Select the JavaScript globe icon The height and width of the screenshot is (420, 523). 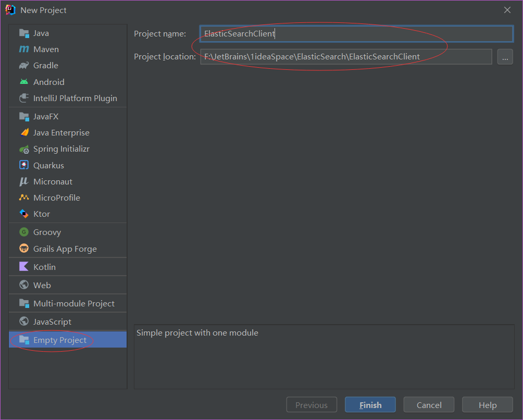pos(24,322)
